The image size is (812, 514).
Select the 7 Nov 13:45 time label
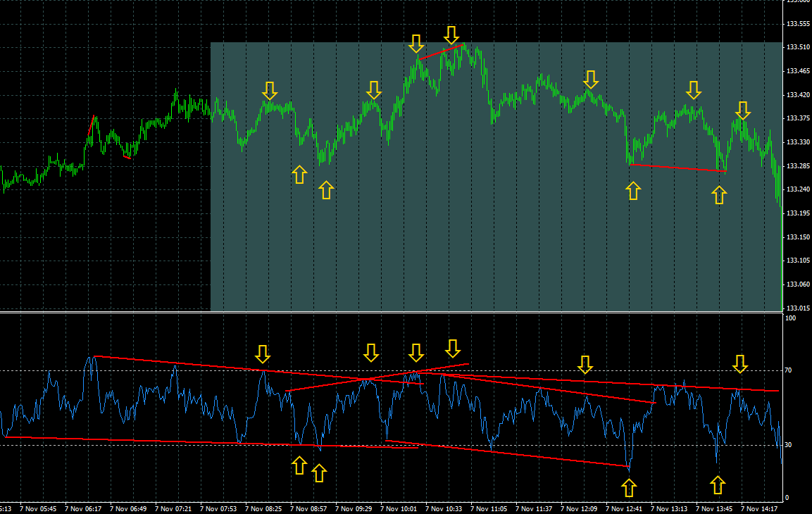tap(714, 509)
